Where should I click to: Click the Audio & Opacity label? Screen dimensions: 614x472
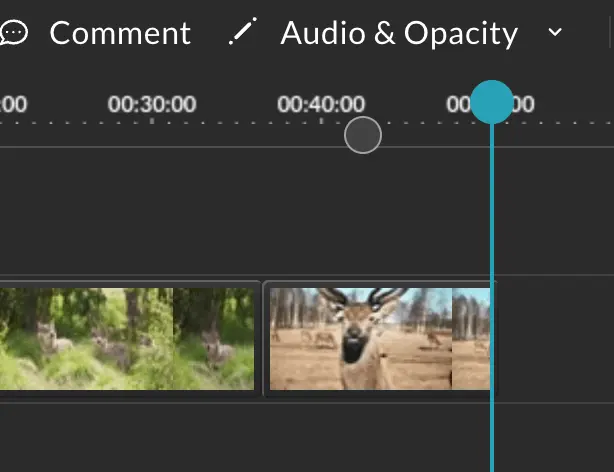[399, 34]
